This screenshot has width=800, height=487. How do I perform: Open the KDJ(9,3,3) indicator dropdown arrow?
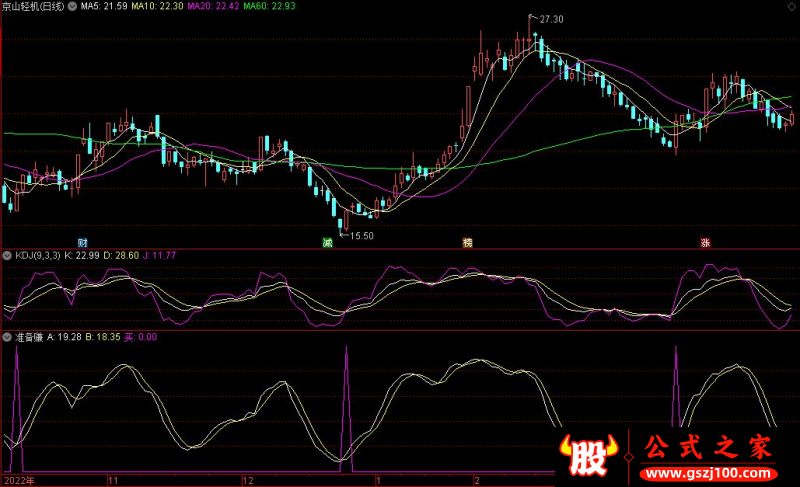click(x=7, y=256)
